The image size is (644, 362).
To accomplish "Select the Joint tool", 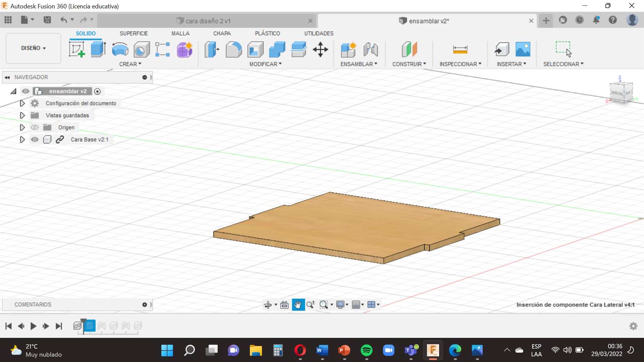I will [370, 49].
